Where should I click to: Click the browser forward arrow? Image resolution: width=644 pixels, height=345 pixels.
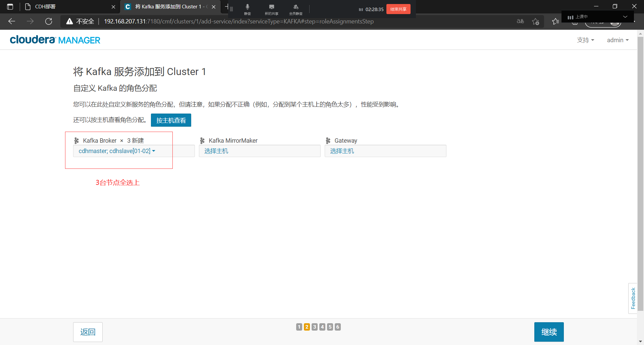click(30, 21)
